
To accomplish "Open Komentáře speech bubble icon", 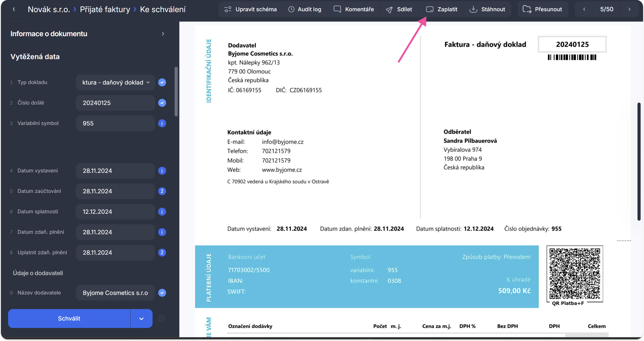I will (x=337, y=9).
